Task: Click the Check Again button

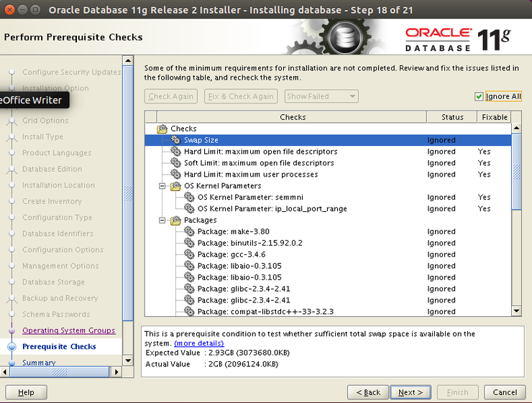Action: pos(170,96)
